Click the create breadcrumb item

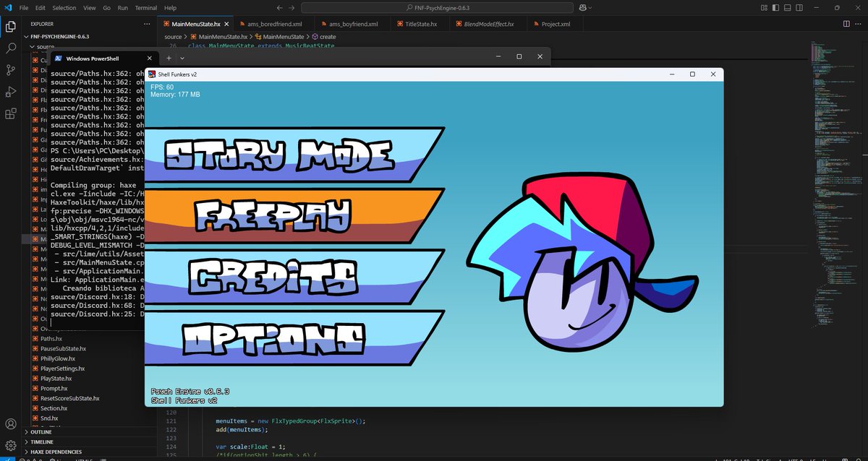(x=323, y=36)
